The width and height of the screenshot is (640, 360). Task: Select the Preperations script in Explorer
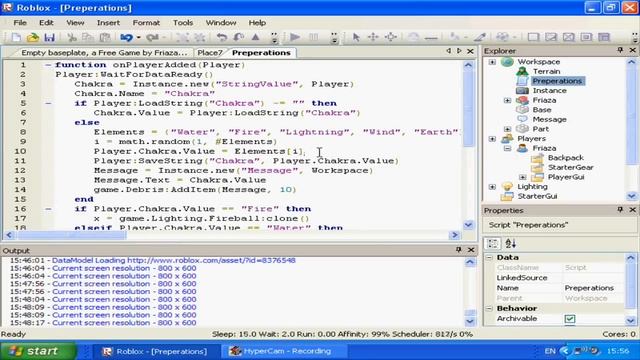(x=557, y=81)
